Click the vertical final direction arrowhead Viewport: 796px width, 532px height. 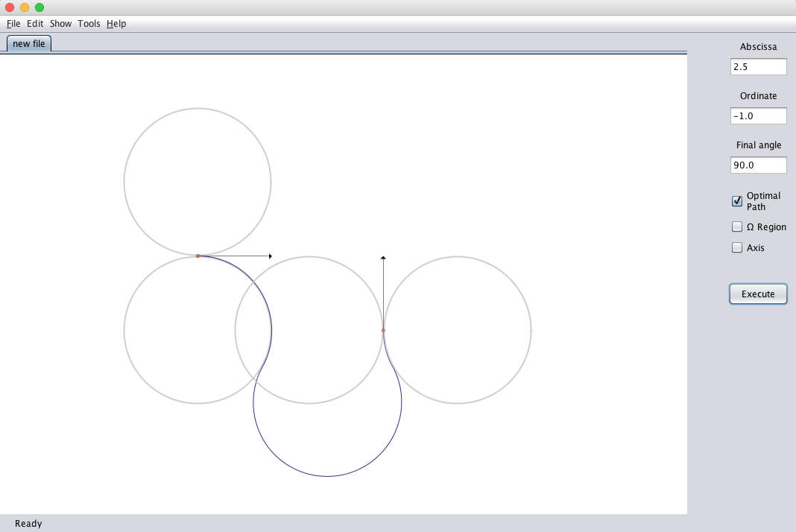383,258
